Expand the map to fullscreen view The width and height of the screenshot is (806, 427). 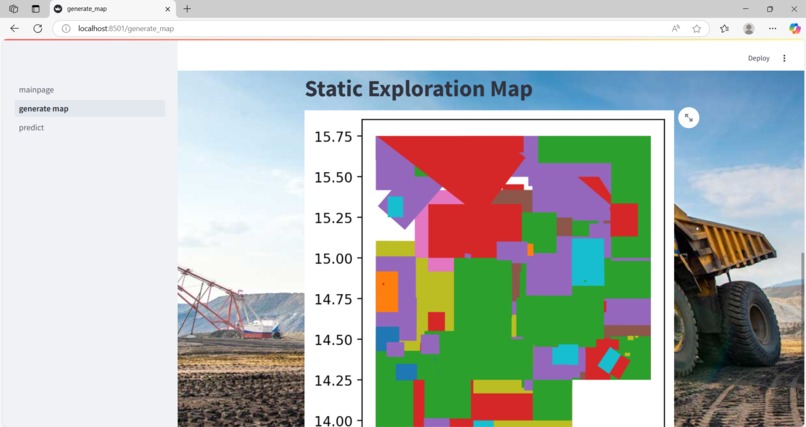tap(689, 118)
